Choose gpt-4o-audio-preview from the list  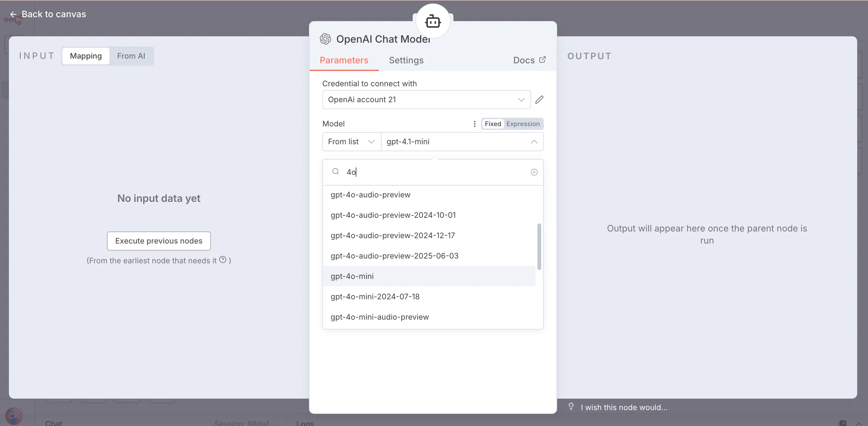[x=429, y=195]
